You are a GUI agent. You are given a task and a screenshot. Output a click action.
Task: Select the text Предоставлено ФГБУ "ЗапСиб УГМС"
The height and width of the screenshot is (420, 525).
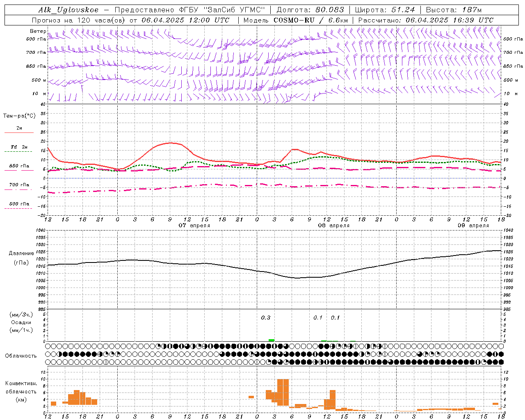[190, 10]
